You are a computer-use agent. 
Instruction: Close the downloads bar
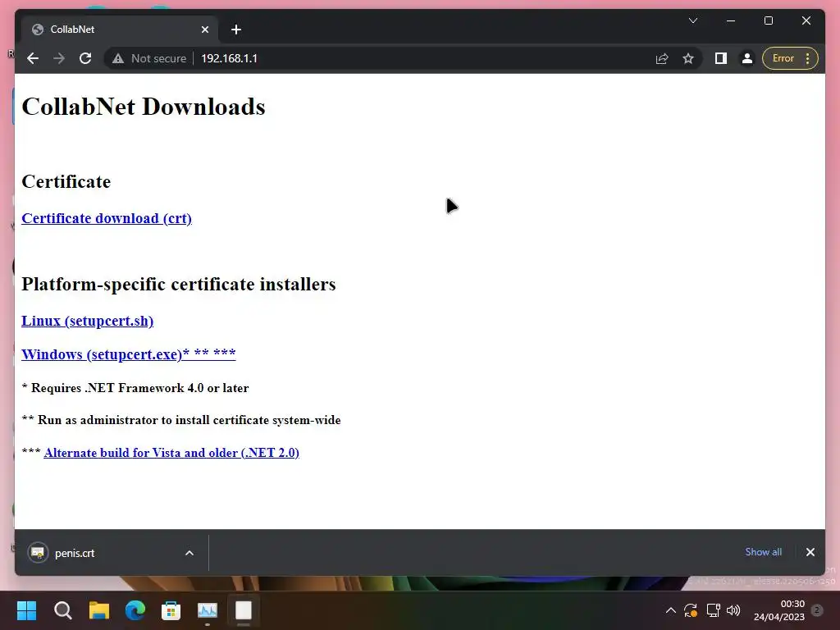point(810,552)
